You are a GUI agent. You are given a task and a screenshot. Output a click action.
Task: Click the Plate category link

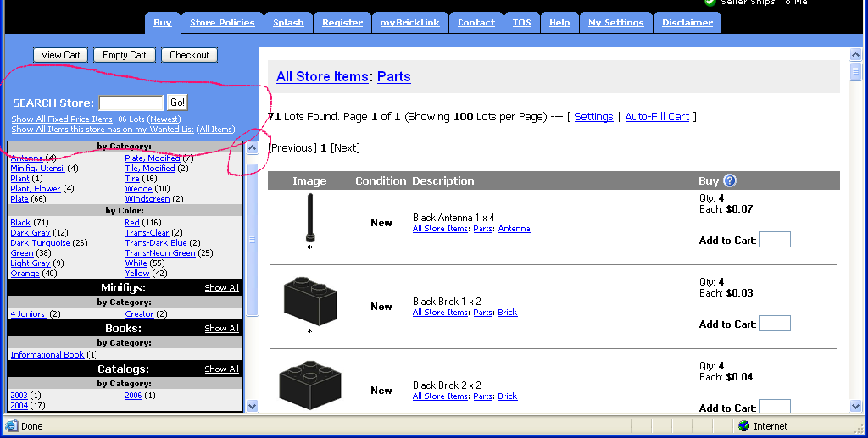tap(19, 198)
